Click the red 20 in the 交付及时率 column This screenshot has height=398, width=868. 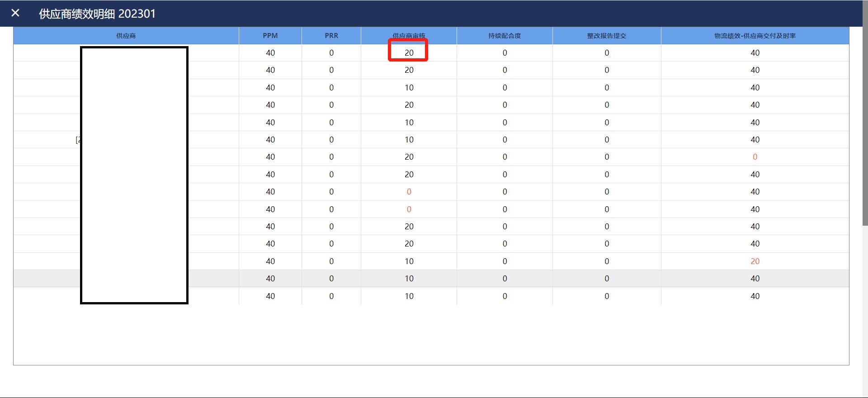tap(755, 261)
